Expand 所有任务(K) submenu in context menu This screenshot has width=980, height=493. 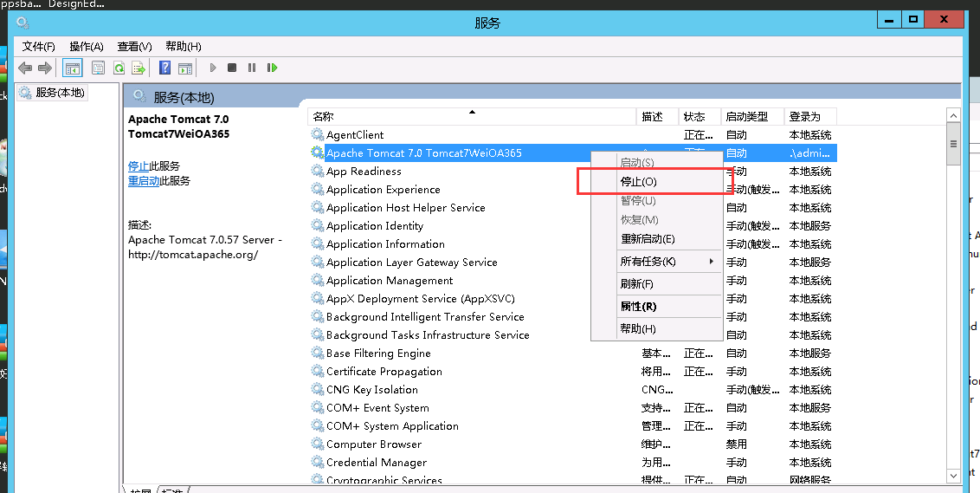pyautogui.click(x=657, y=262)
